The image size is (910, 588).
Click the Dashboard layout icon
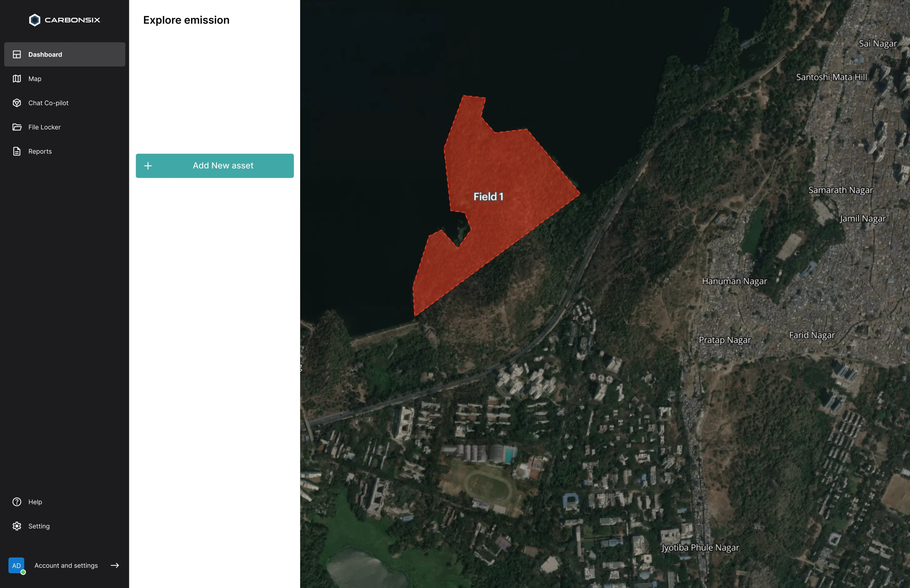(x=17, y=54)
